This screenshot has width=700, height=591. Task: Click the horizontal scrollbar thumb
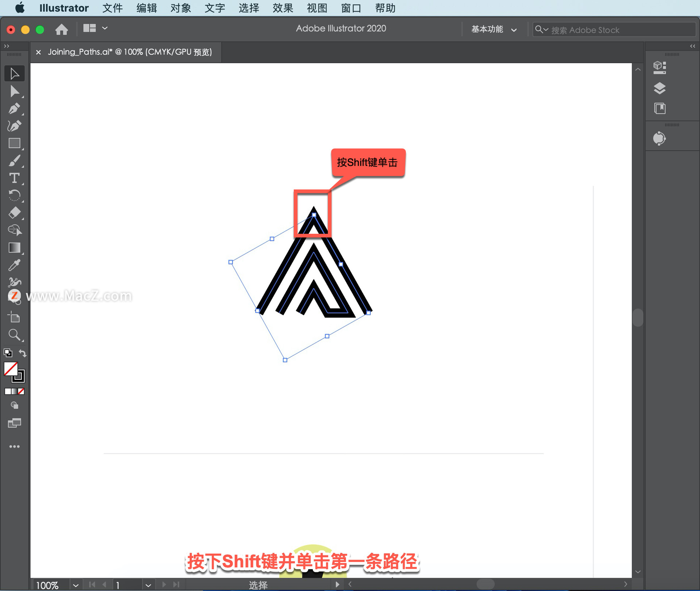(x=485, y=584)
